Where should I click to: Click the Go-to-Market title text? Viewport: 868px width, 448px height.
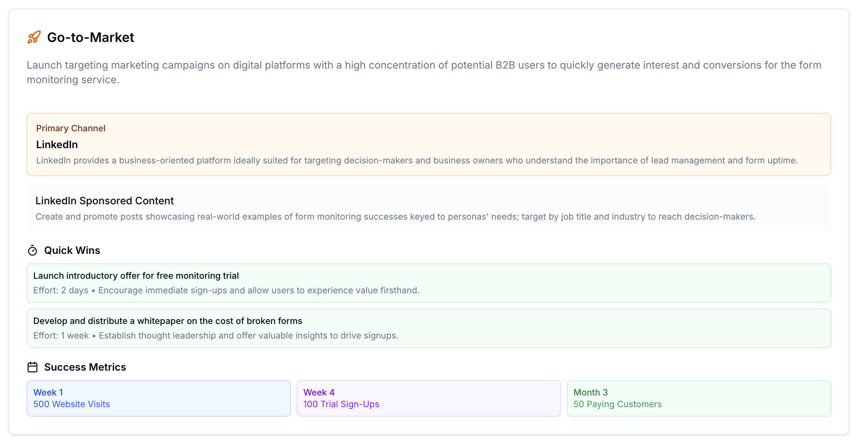91,37
